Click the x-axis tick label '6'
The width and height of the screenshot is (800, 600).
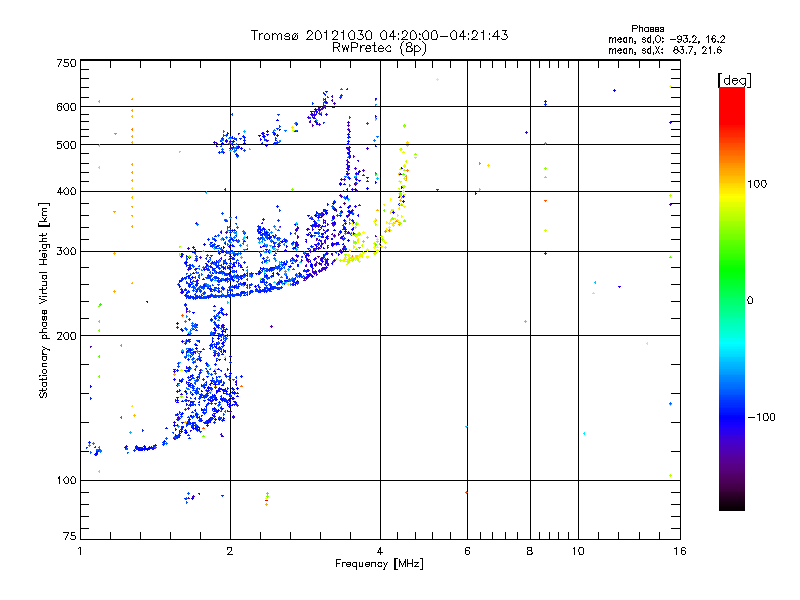coord(467,551)
